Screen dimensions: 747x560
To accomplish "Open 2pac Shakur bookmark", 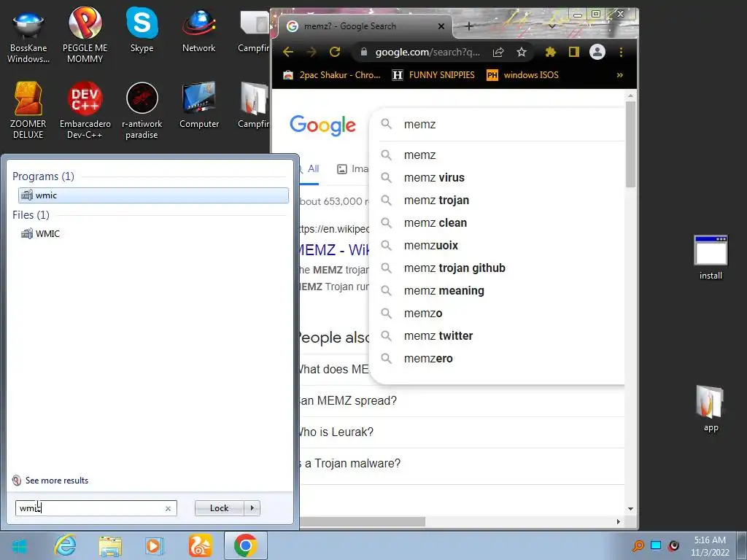I will point(332,75).
